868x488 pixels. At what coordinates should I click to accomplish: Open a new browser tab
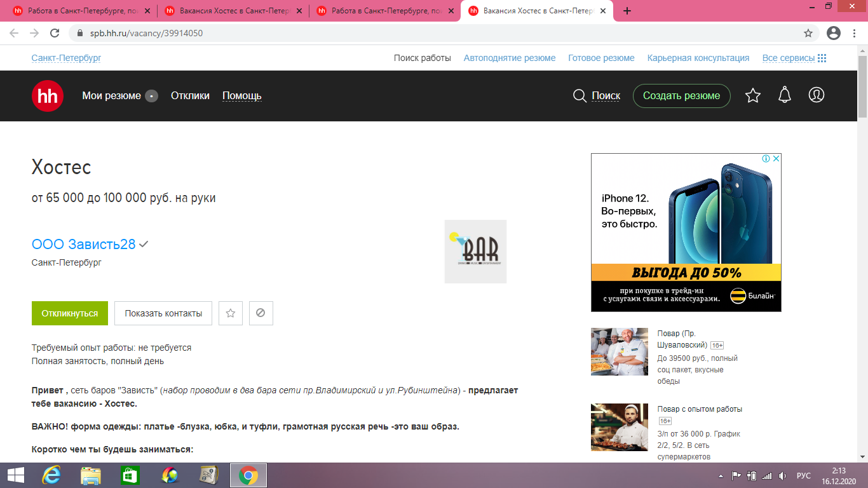click(627, 11)
